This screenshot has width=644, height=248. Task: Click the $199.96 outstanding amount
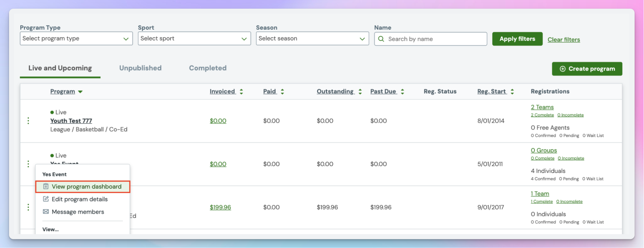[327, 207]
